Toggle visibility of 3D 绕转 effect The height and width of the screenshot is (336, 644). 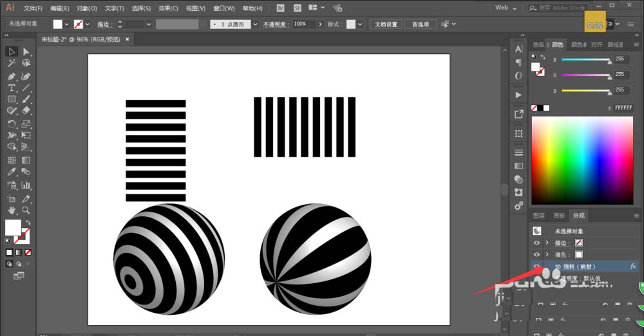click(x=536, y=266)
